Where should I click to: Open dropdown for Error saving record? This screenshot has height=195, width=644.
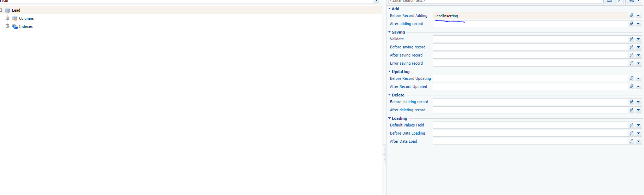pyautogui.click(x=638, y=63)
